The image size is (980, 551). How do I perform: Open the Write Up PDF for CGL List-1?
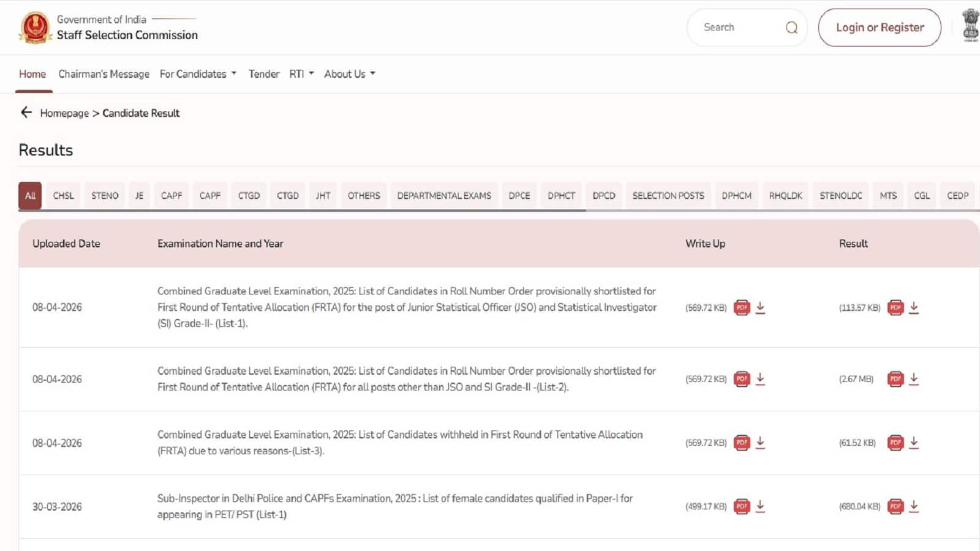pos(742,307)
